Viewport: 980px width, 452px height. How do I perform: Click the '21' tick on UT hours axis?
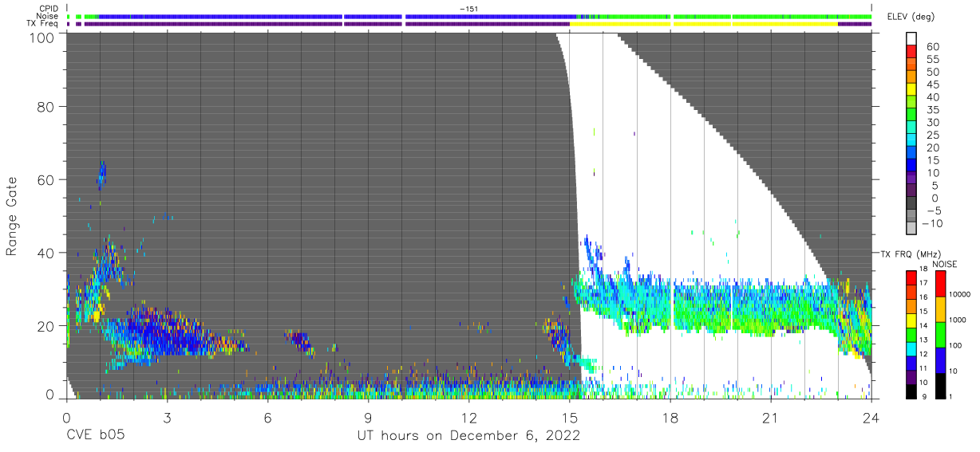pos(771,418)
